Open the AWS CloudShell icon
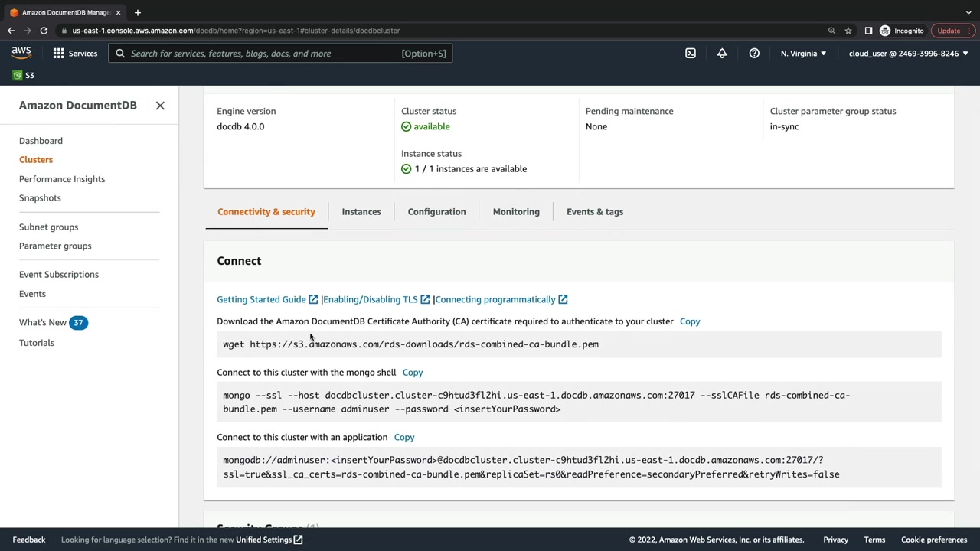The image size is (980, 551). pyautogui.click(x=691, y=54)
